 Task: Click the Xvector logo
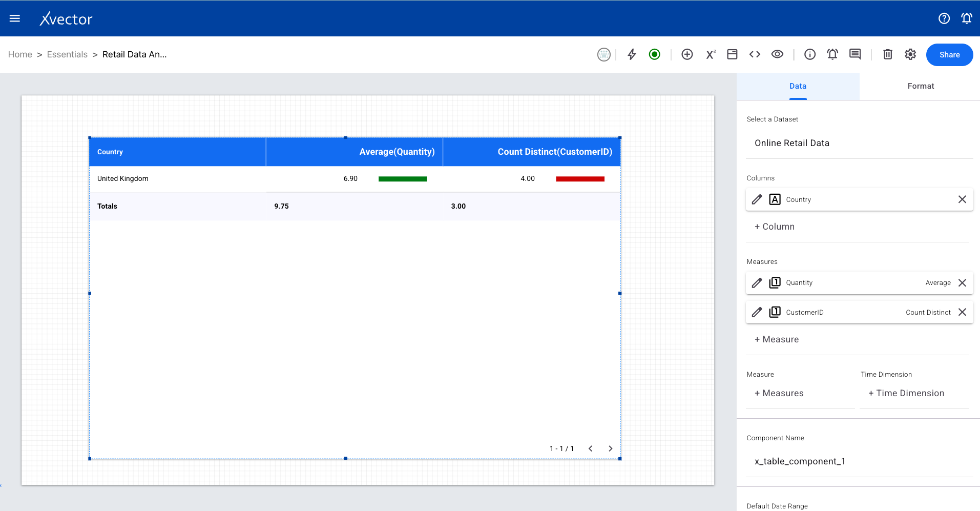[66, 19]
